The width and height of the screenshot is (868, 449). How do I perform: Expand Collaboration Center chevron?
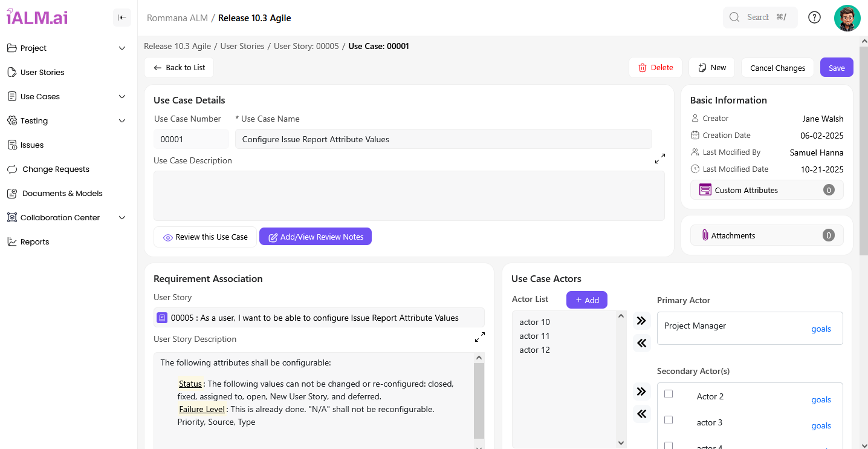122,218
